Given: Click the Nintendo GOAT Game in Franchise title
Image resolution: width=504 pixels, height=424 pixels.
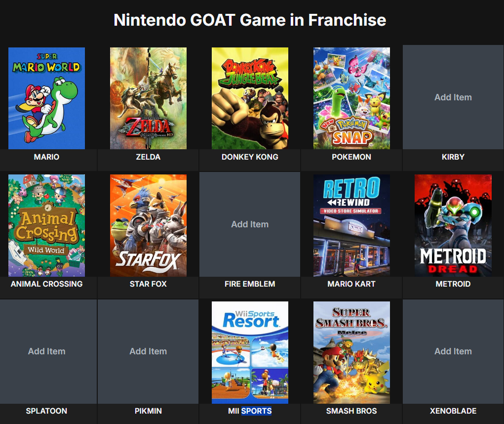Looking at the screenshot, I should (x=250, y=20).
